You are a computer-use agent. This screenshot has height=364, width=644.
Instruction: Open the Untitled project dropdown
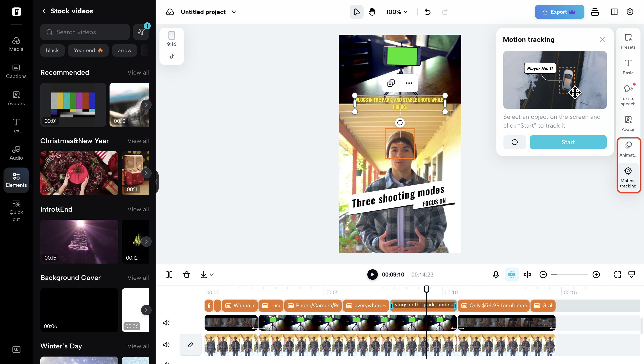234,12
